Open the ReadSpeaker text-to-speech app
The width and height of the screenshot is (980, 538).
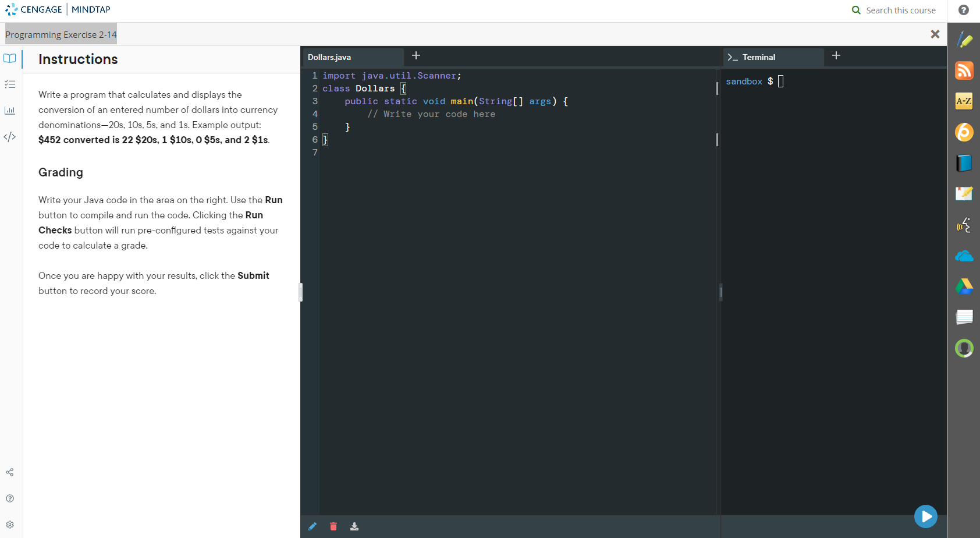(x=964, y=225)
